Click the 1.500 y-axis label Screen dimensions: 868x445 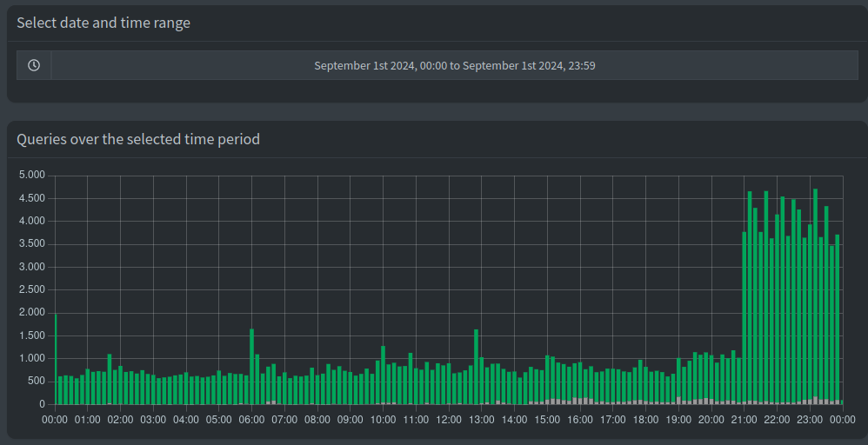pyautogui.click(x=32, y=336)
